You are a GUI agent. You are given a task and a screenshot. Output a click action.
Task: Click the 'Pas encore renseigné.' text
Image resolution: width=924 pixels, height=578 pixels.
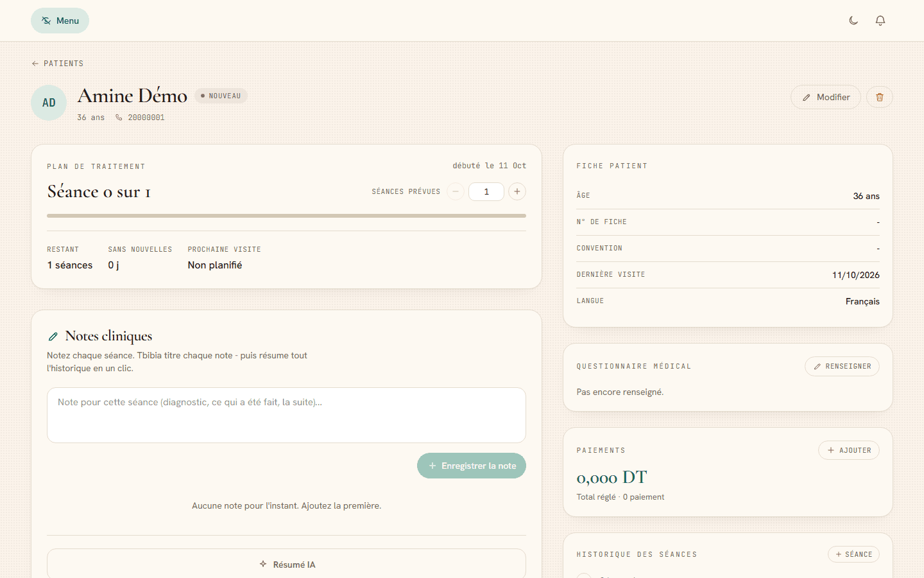(620, 392)
